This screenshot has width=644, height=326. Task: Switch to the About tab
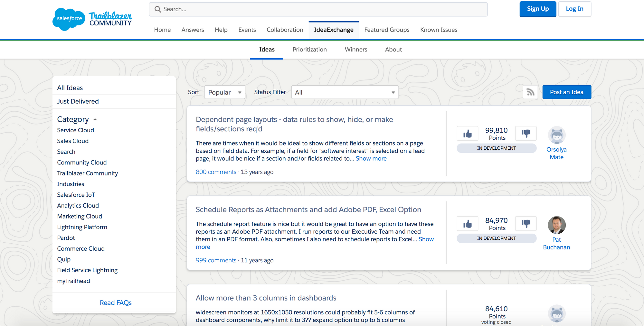coord(393,50)
